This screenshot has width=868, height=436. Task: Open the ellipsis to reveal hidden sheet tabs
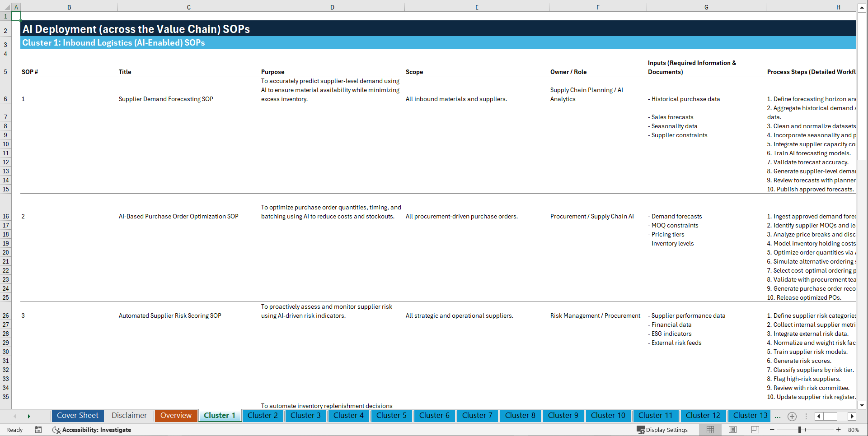click(778, 416)
